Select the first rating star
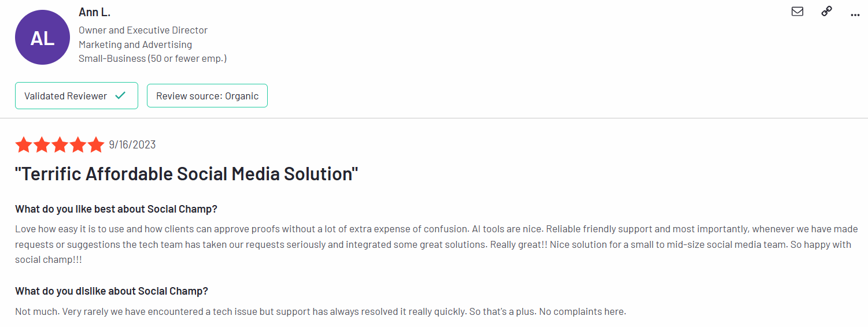Viewport: 868px width, 327px height. [x=24, y=144]
